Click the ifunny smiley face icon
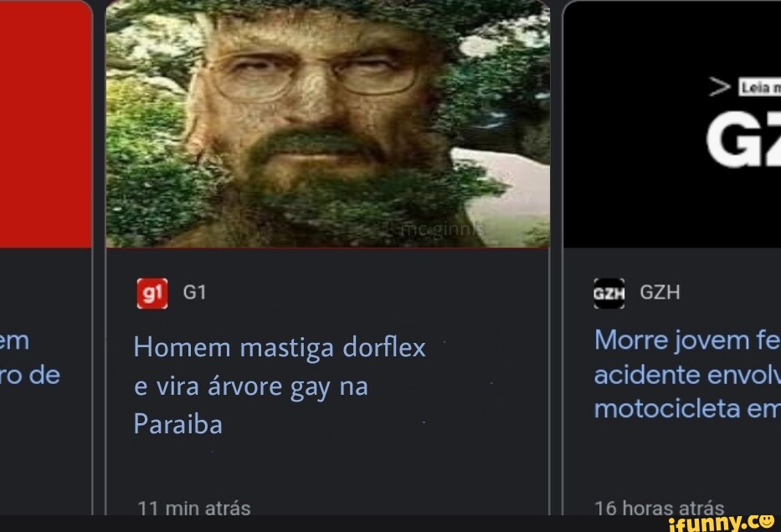781x532 pixels. click(x=767, y=521)
